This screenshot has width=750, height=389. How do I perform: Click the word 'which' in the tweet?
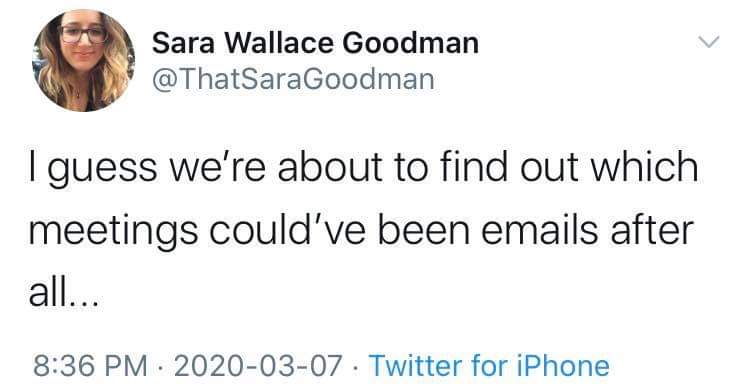tap(644, 166)
